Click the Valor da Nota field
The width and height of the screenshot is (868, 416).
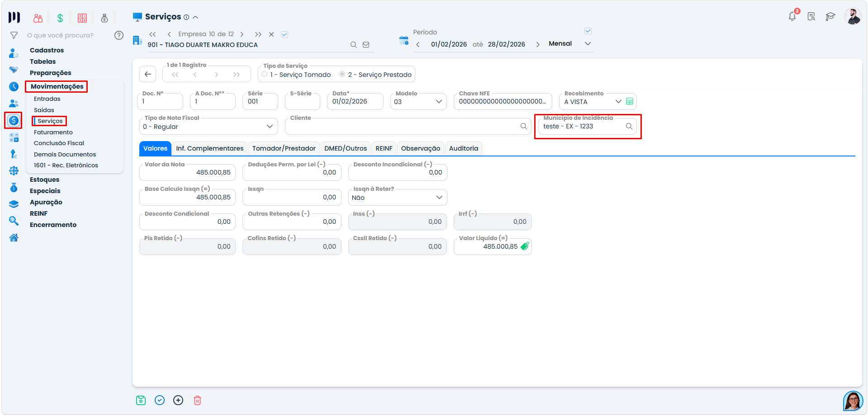[187, 173]
